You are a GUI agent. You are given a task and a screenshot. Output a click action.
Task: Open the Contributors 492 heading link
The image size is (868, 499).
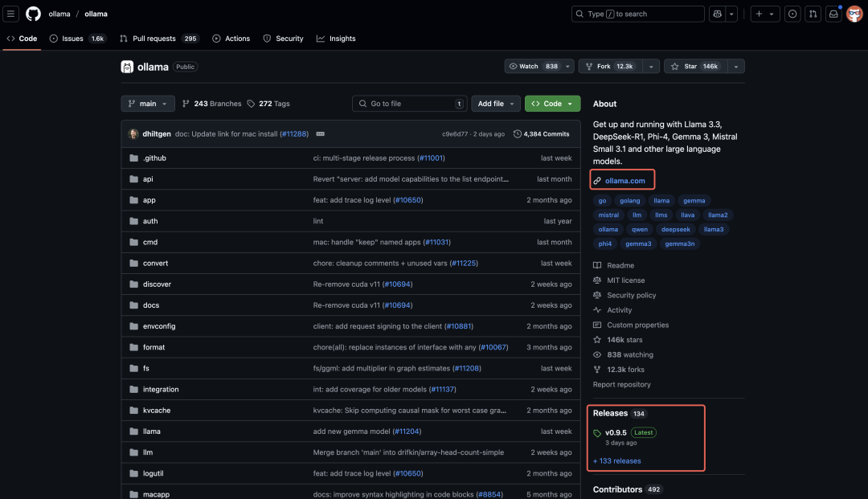pyautogui.click(x=627, y=489)
